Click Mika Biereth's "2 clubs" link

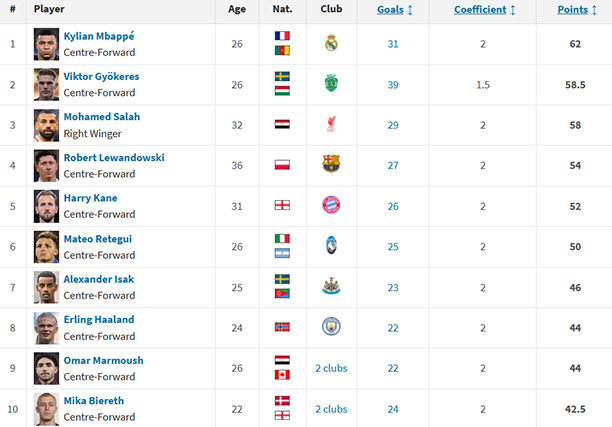(x=332, y=408)
